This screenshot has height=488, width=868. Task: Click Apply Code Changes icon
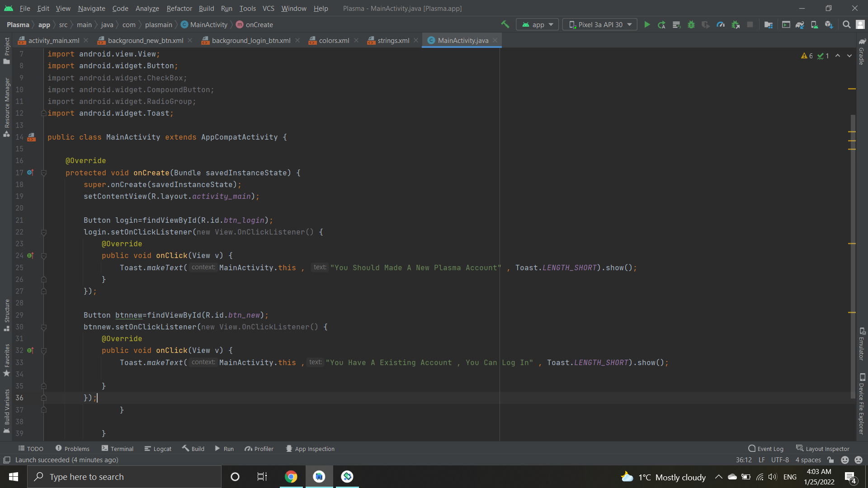click(676, 24)
